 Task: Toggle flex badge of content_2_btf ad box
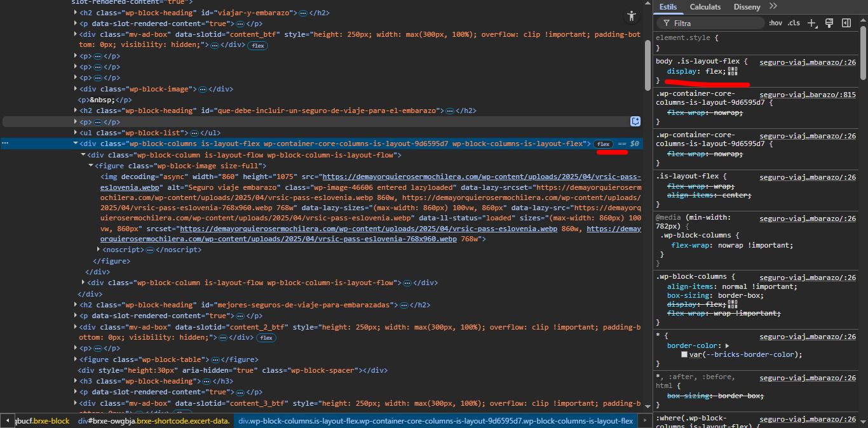click(x=266, y=338)
